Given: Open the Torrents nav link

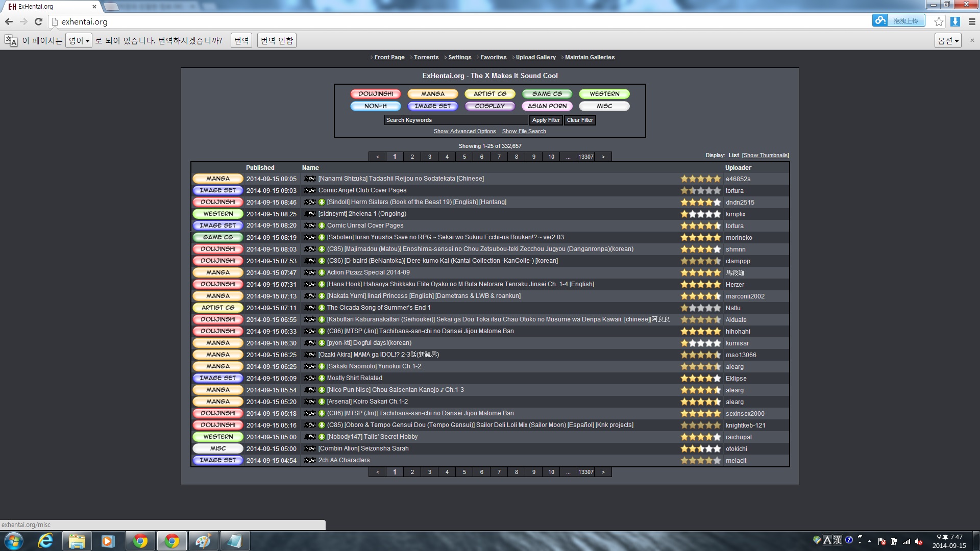Looking at the screenshot, I should click(x=426, y=58).
